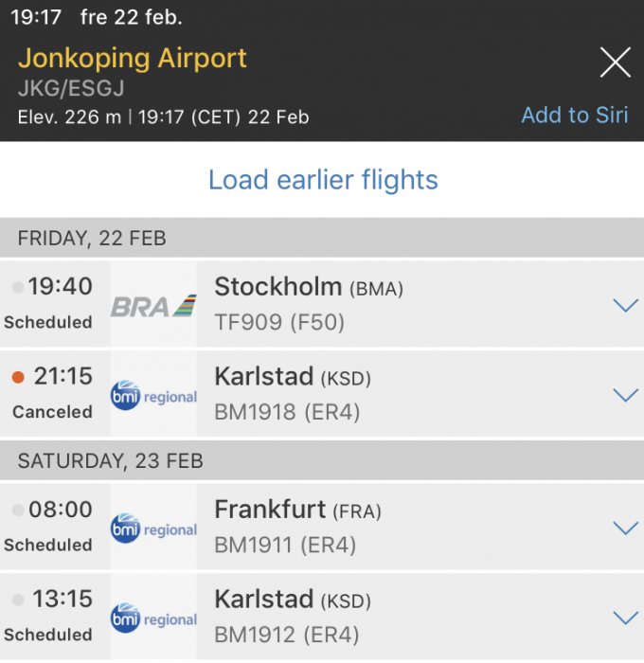644x663 pixels.
Task: Expand the Frankfurt BM1911 flight details
Action: [x=625, y=528]
